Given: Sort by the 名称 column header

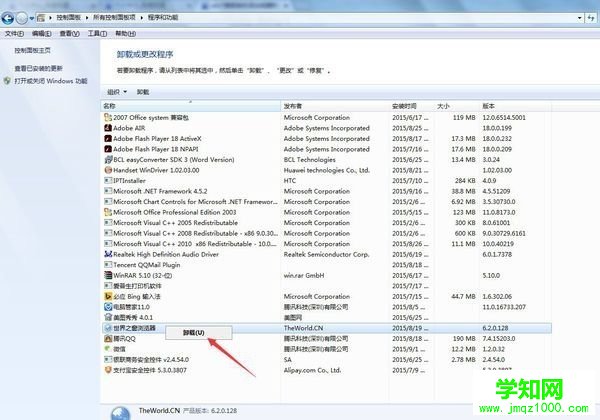Looking at the screenshot, I should [x=191, y=106].
